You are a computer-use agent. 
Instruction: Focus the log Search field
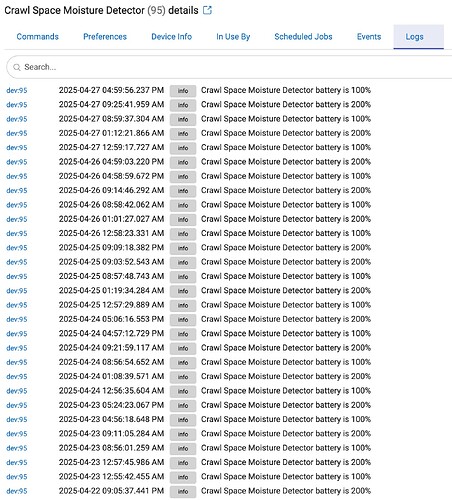pyautogui.click(x=230, y=67)
